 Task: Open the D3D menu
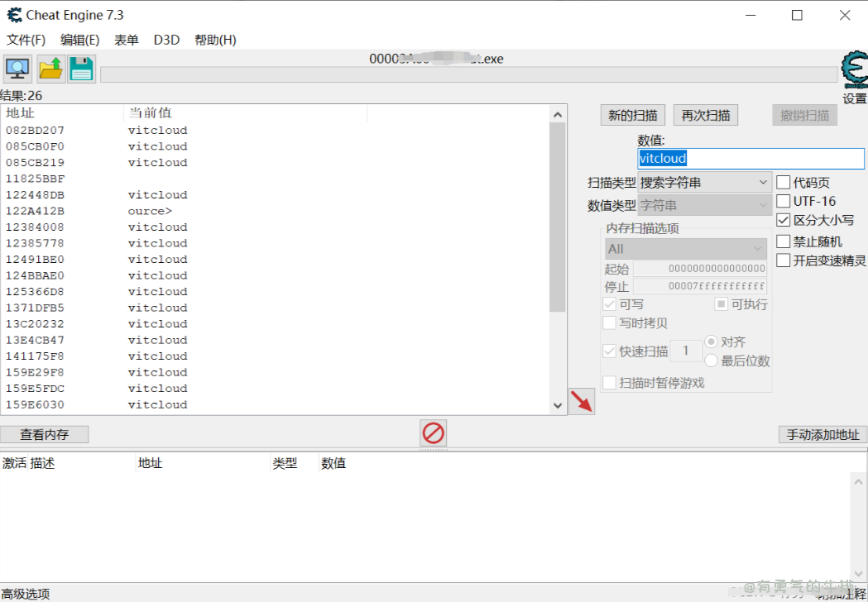point(166,40)
